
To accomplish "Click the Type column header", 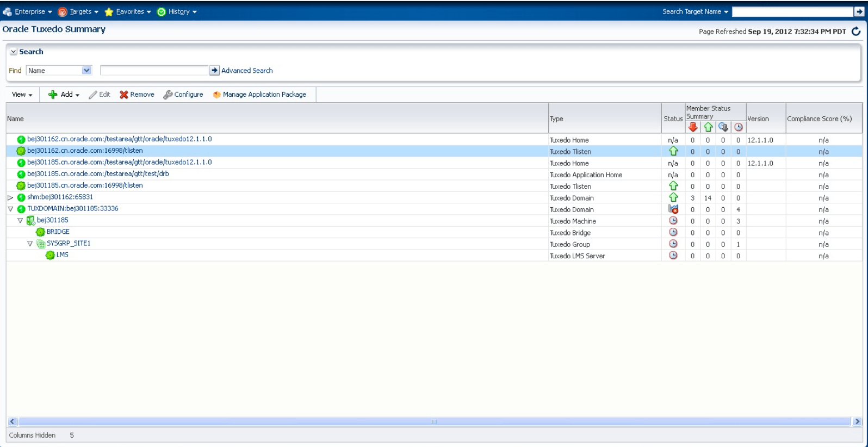I will (x=605, y=119).
